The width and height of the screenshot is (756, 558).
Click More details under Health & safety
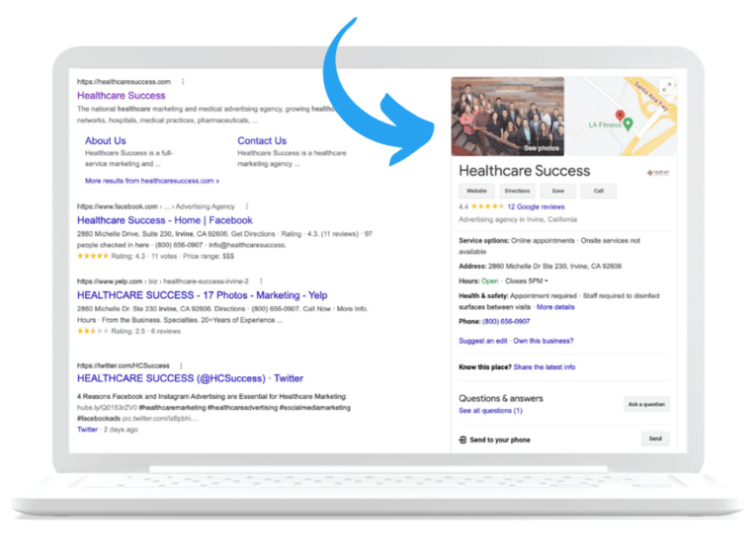click(555, 307)
